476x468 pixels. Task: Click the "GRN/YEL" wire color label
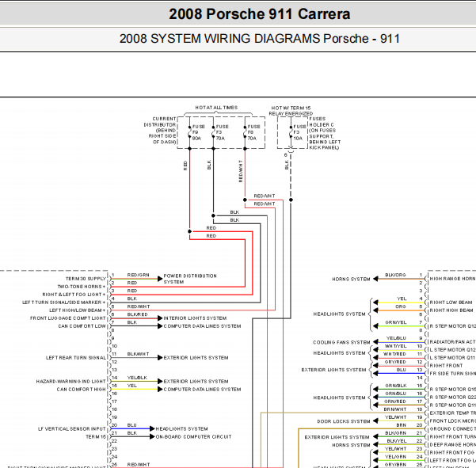click(x=395, y=322)
